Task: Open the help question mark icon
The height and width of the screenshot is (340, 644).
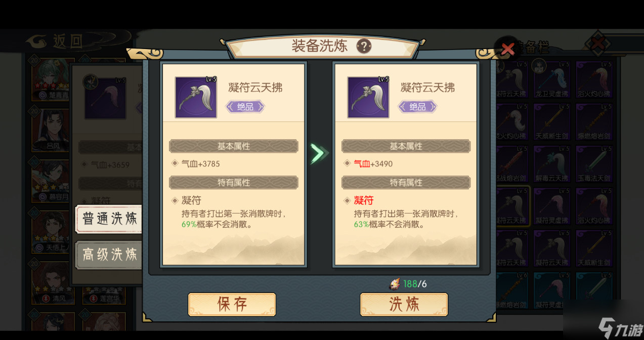Action: [364, 47]
